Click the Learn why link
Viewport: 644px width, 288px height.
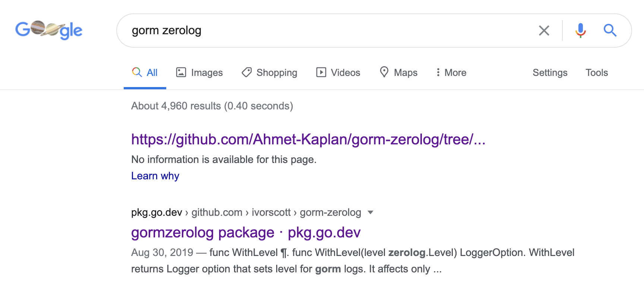pos(155,175)
